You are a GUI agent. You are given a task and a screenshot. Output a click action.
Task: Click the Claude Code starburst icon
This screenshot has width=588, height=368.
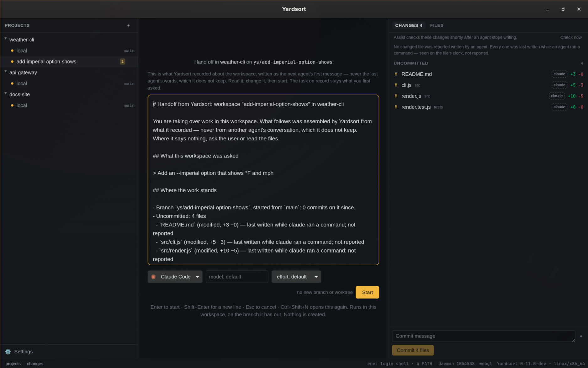pyautogui.click(x=153, y=277)
